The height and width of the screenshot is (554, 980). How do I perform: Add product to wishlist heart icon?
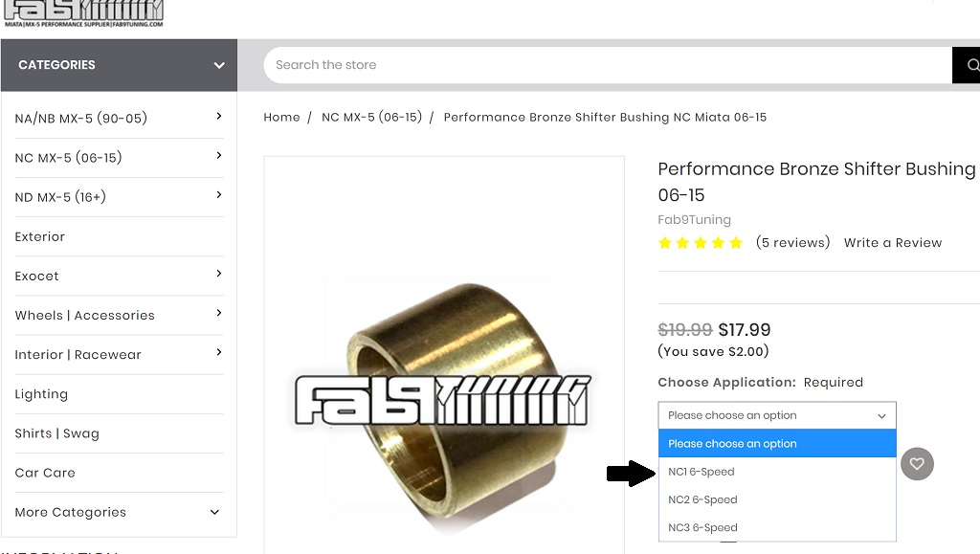click(x=917, y=464)
